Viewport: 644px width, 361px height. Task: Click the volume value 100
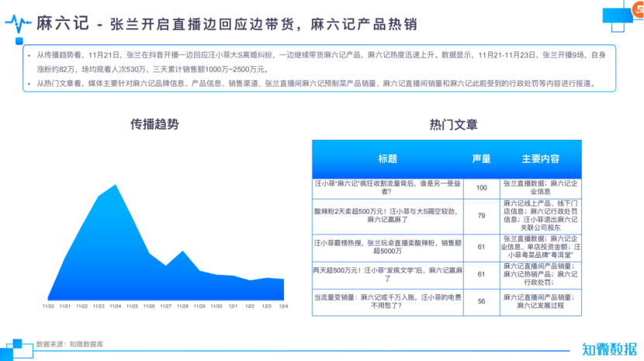(481, 188)
